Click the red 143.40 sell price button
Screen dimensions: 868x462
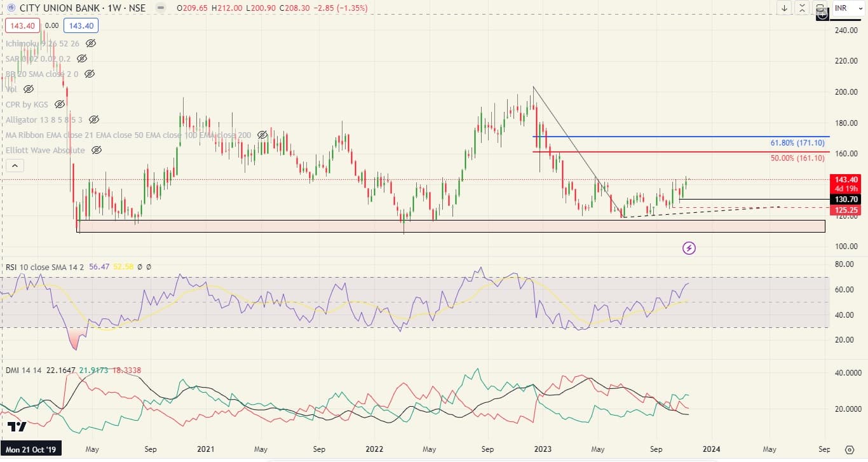22,25
